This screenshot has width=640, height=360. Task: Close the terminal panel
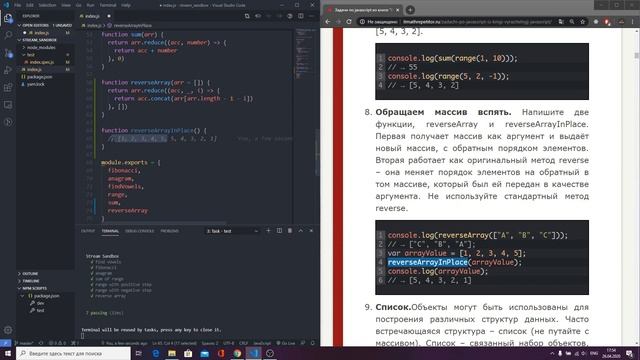click(x=311, y=231)
